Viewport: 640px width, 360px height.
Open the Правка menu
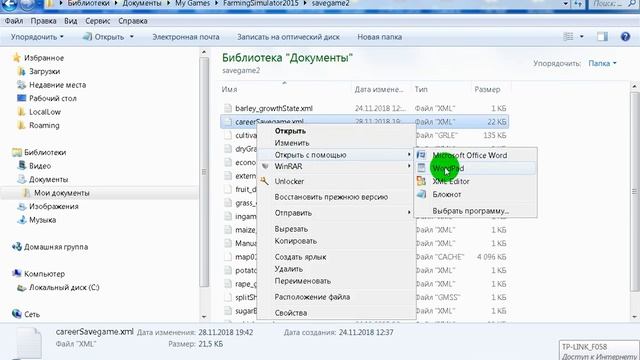coord(43,21)
